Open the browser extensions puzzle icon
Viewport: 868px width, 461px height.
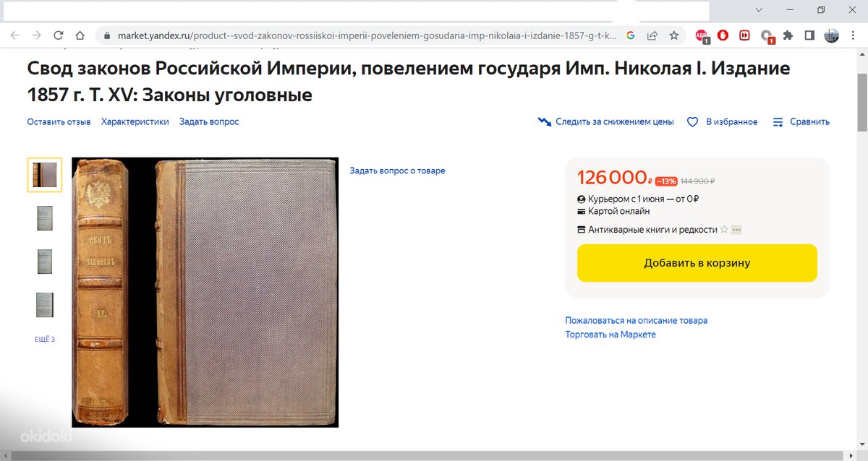(788, 35)
